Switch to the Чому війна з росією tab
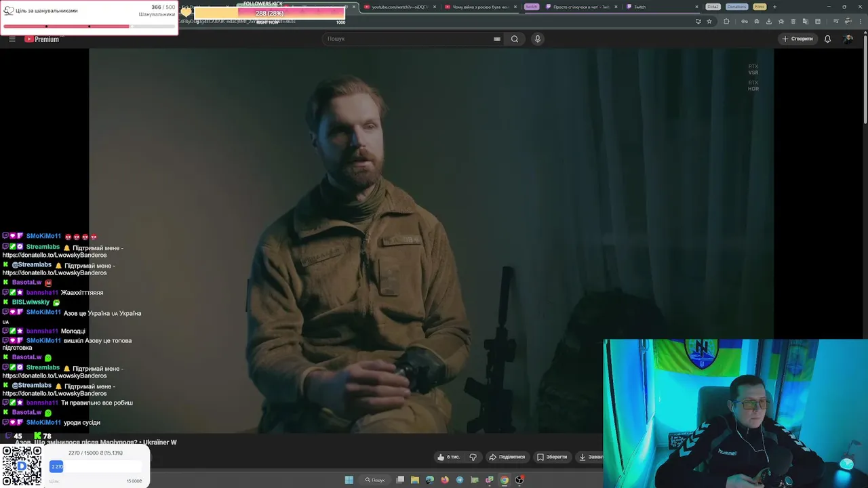Image resolution: width=868 pixels, height=488 pixels. click(x=481, y=7)
